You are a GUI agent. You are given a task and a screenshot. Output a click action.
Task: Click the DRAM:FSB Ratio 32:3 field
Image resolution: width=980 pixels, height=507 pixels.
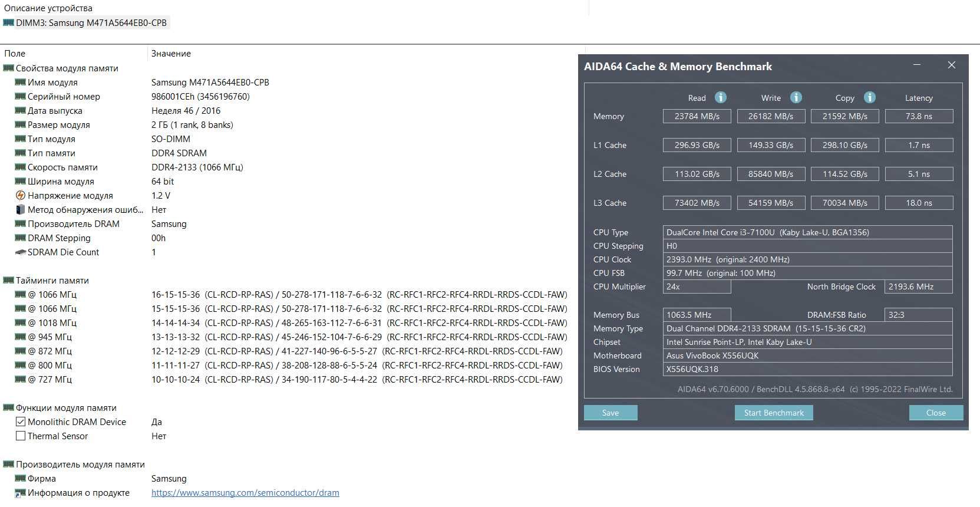919,315
